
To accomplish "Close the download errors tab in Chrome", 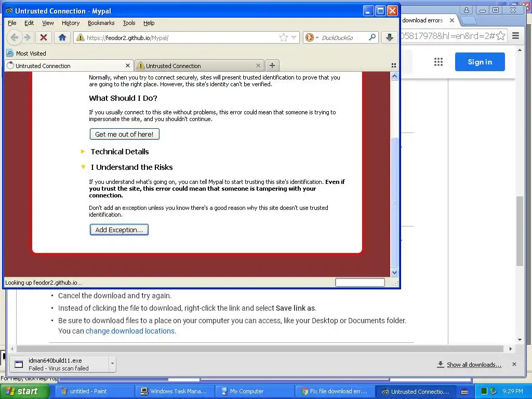I will click(x=452, y=20).
